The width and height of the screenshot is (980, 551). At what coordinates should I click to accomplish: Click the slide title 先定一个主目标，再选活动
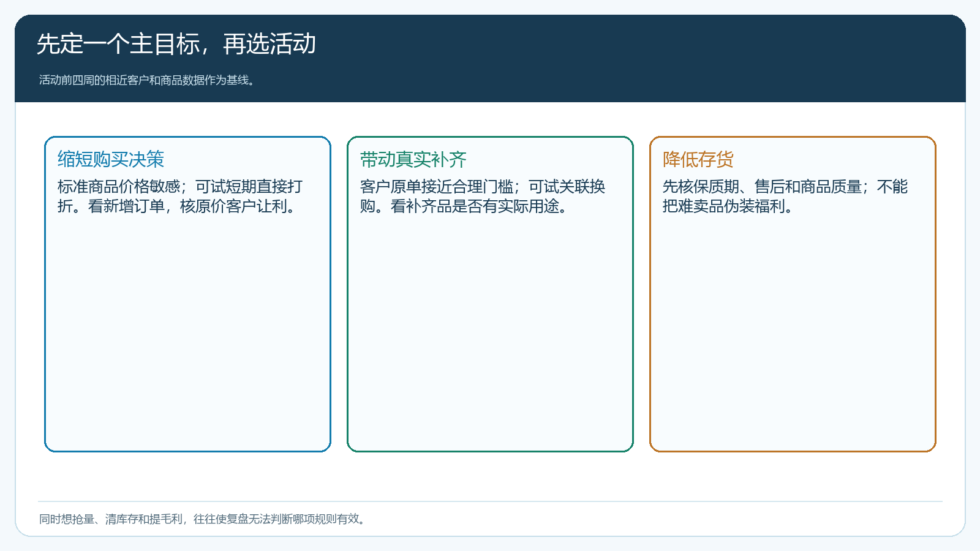pos(176,44)
